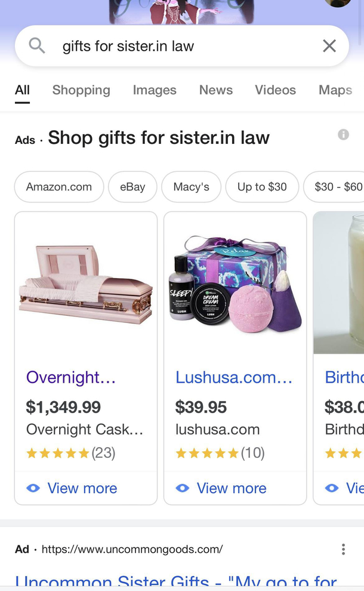364x591 pixels.
Task: Clear the search query with the X button
Action: [329, 45]
